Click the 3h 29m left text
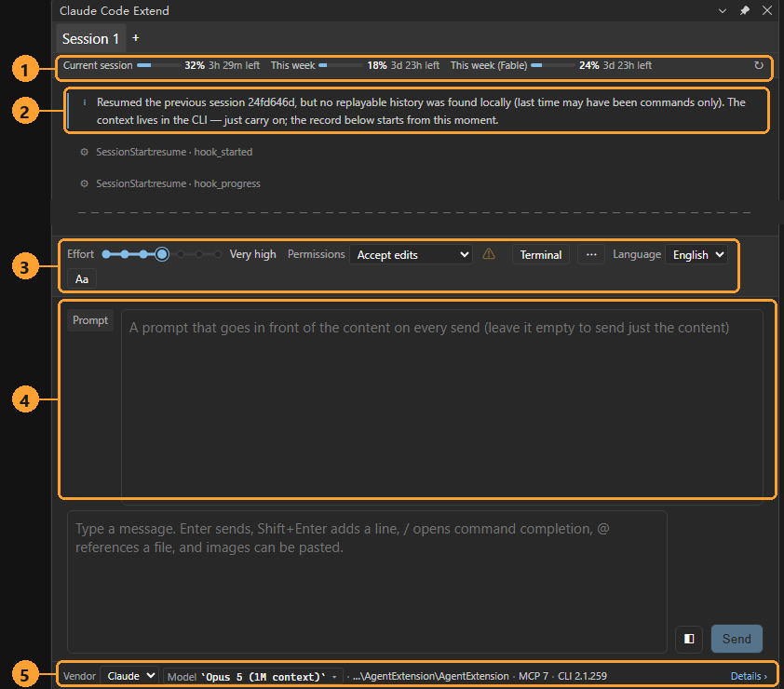The width and height of the screenshot is (784, 689). click(234, 65)
